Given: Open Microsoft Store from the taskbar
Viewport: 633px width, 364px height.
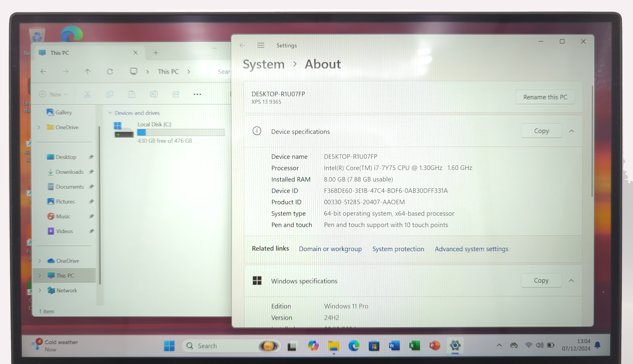Looking at the screenshot, I should click(x=374, y=346).
